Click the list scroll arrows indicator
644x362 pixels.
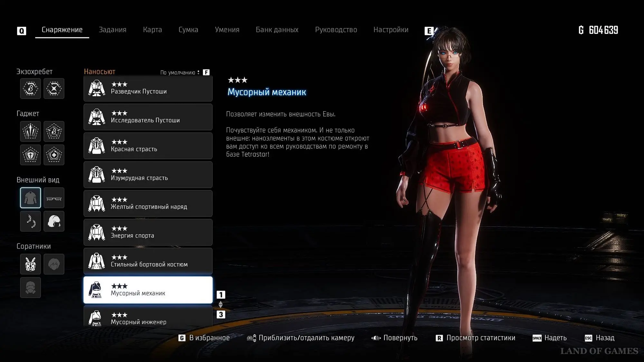point(221,304)
